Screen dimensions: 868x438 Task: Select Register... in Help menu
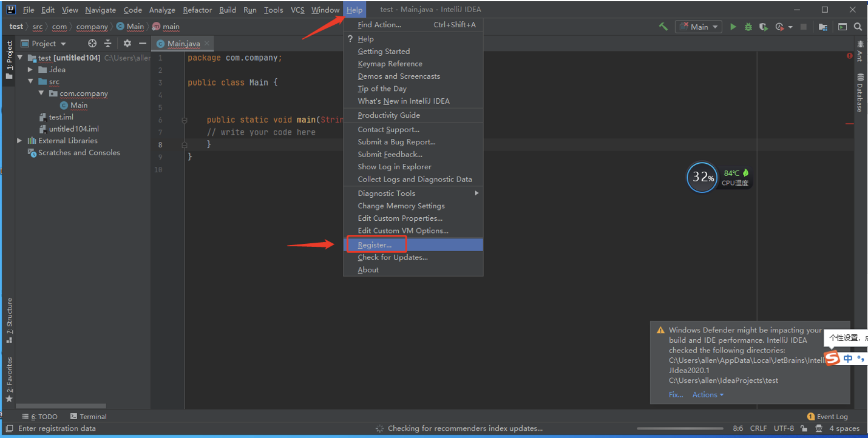413,245
